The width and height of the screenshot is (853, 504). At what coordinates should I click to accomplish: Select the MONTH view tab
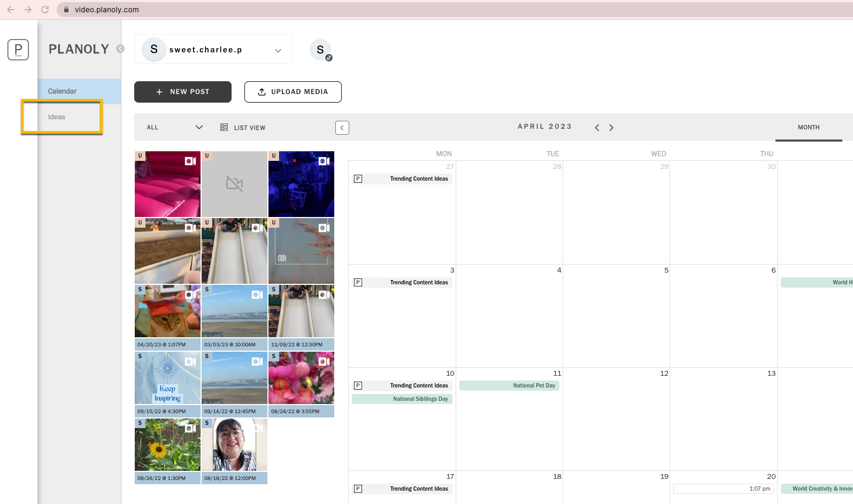point(809,128)
